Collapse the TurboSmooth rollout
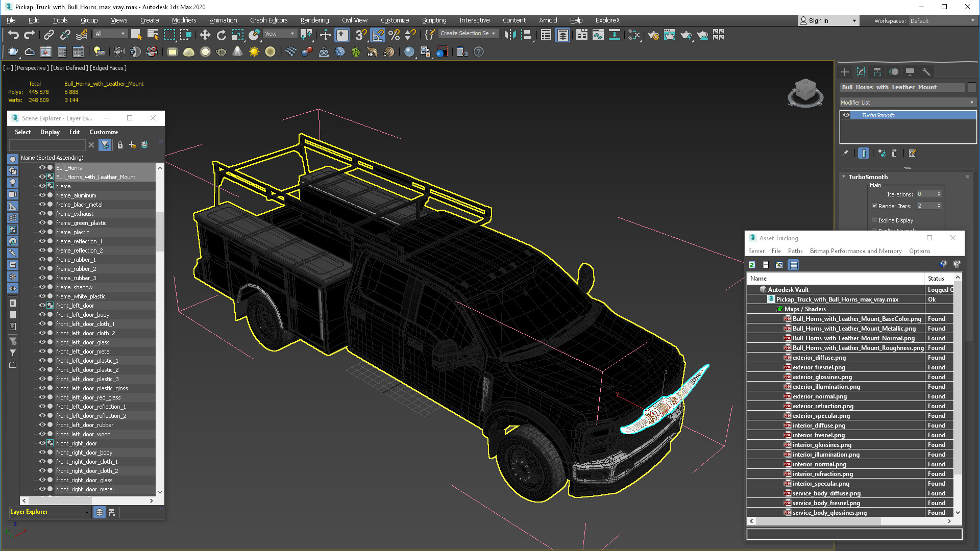This screenshot has height=551, width=980. [x=844, y=177]
